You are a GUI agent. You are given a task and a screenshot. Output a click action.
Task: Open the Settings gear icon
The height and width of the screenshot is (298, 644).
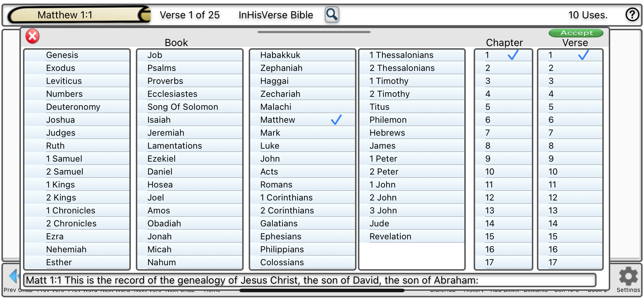click(x=628, y=277)
